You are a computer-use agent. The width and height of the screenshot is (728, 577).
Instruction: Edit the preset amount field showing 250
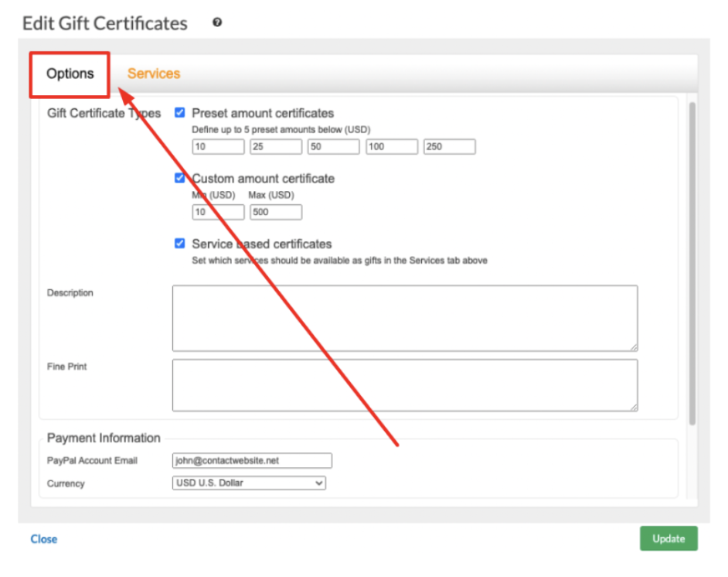(450, 147)
